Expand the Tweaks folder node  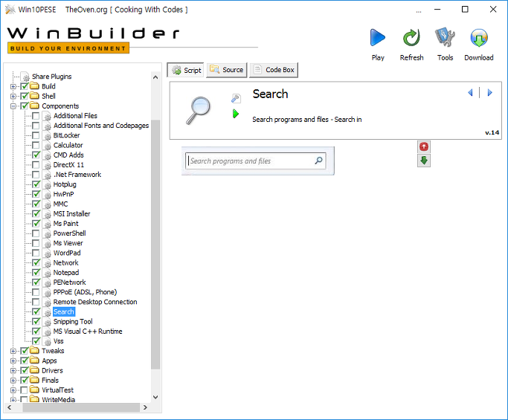pos(13,351)
